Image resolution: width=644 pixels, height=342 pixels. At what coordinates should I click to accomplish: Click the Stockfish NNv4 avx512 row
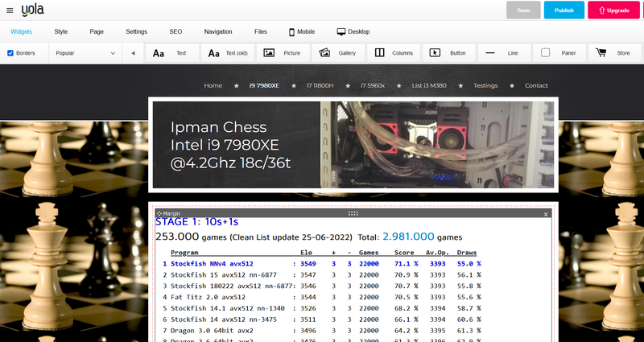coord(321,264)
